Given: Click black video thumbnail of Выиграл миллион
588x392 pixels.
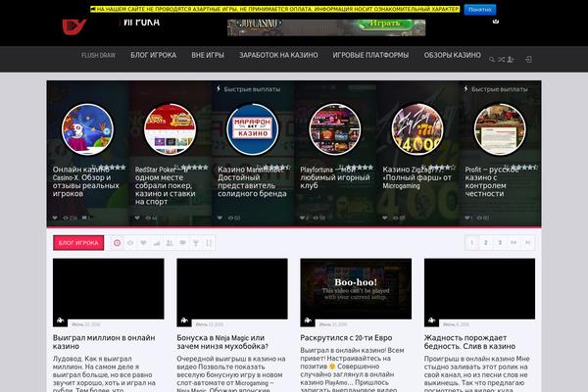Looking at the screenshot, I should point(109,288).
